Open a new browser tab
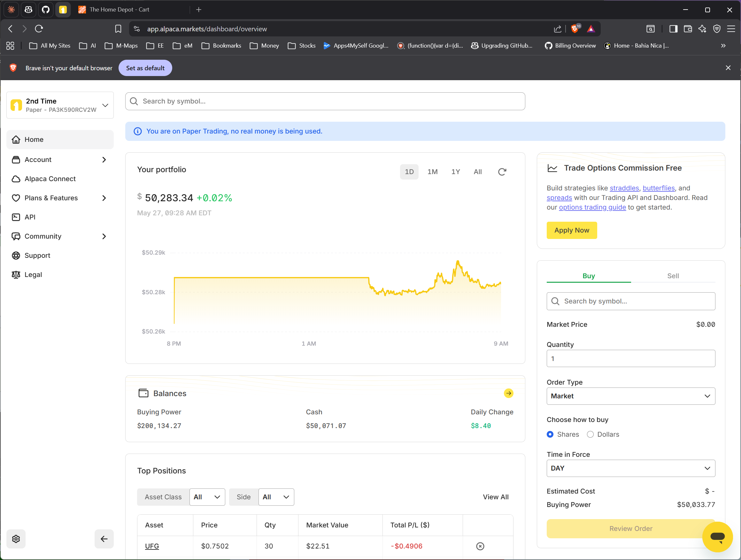Image resolution: width=741 pixels, height=560 pixels. 199,10
